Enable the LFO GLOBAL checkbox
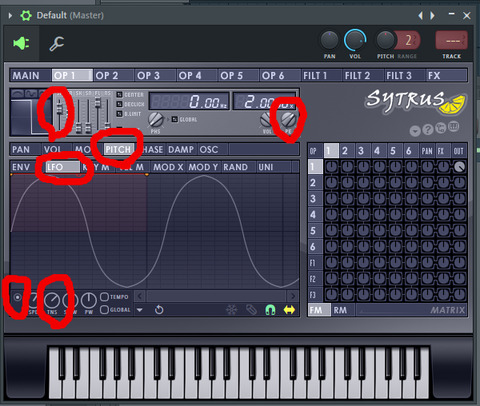480x406 pixels. pos(104,310)
